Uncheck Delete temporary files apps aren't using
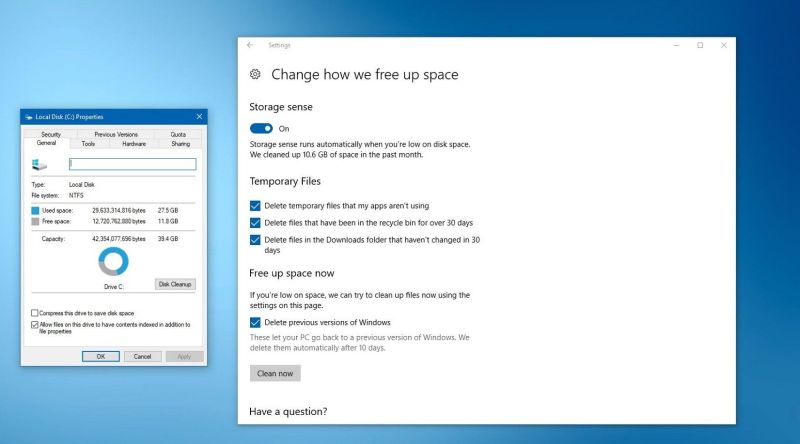Image resolution: width=800 pixels, height=444 pixels. point(255,205)
